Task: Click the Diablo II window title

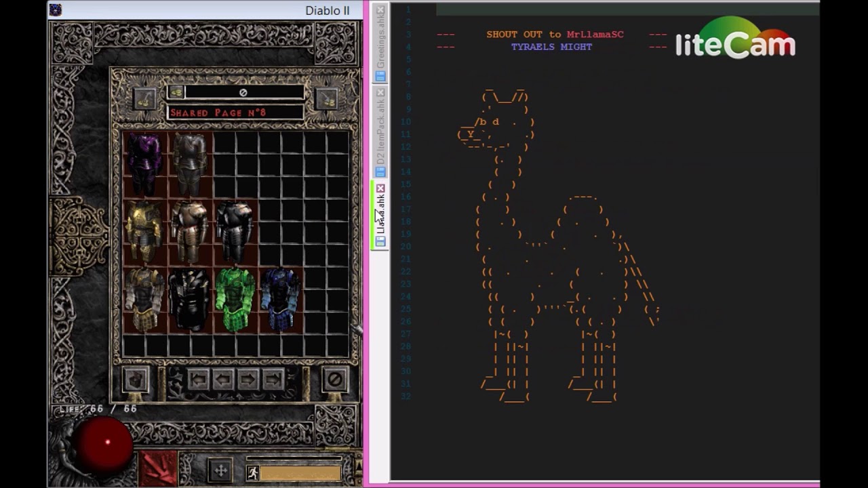Action: pyautogui.click(x=328, y=10)
